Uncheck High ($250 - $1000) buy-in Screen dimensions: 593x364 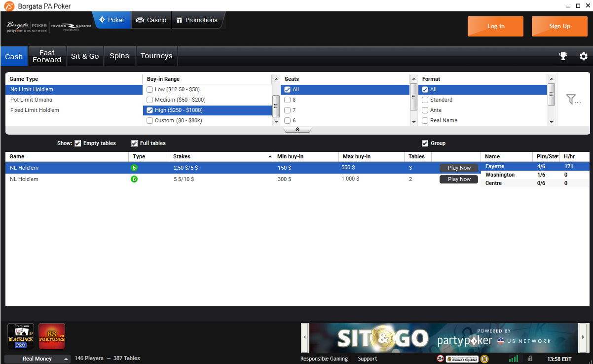tap(150, 110)
